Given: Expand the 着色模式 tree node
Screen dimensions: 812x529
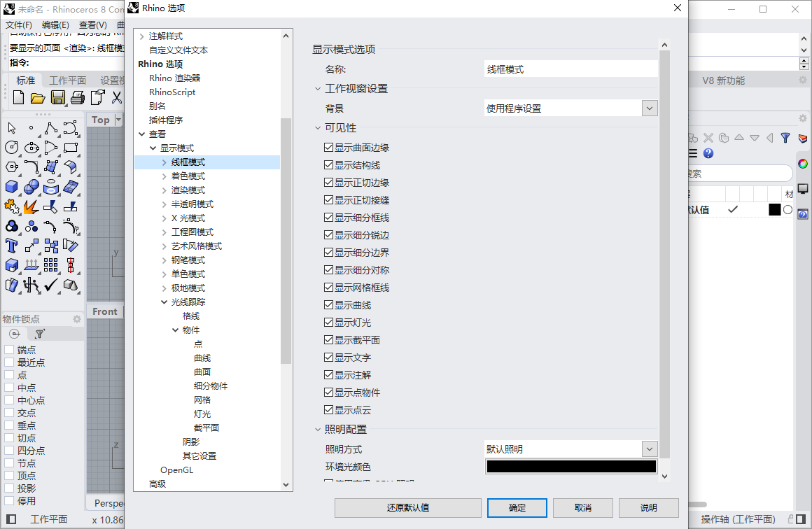Looking at the screenshot, I should coord(164,176).
